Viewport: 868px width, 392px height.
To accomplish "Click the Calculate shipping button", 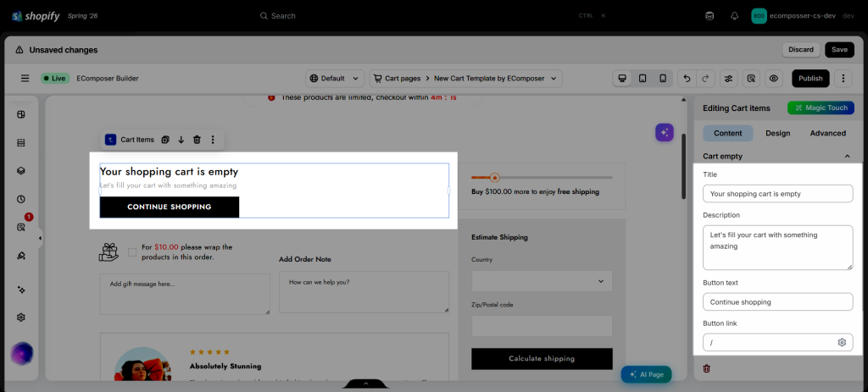I will [542, 359].
